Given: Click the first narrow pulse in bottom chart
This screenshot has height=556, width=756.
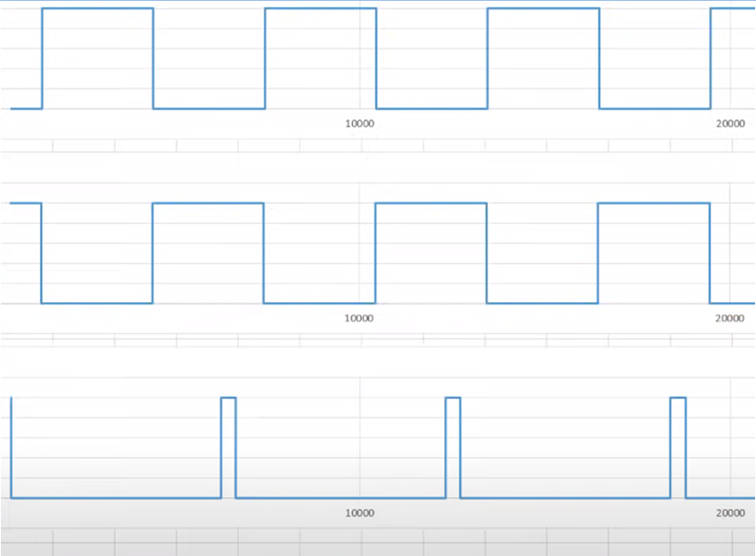Looking at the screenshot, I should click(x=228, y=398).
